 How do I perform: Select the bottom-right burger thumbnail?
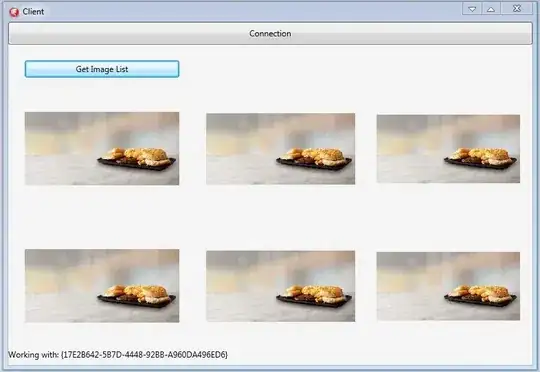(x=448, y=286)
